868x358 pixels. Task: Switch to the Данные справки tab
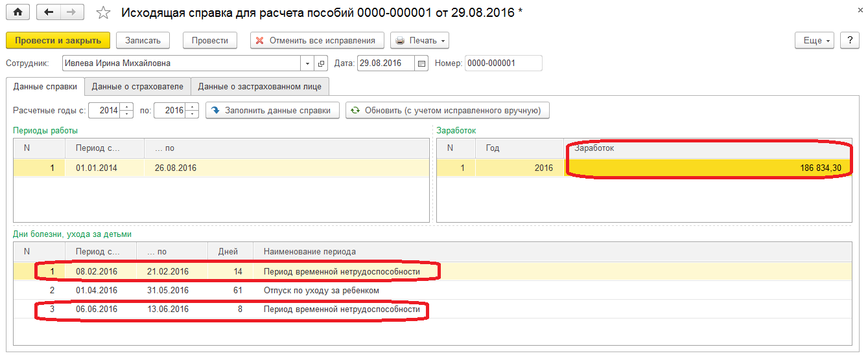click(45, 86)
